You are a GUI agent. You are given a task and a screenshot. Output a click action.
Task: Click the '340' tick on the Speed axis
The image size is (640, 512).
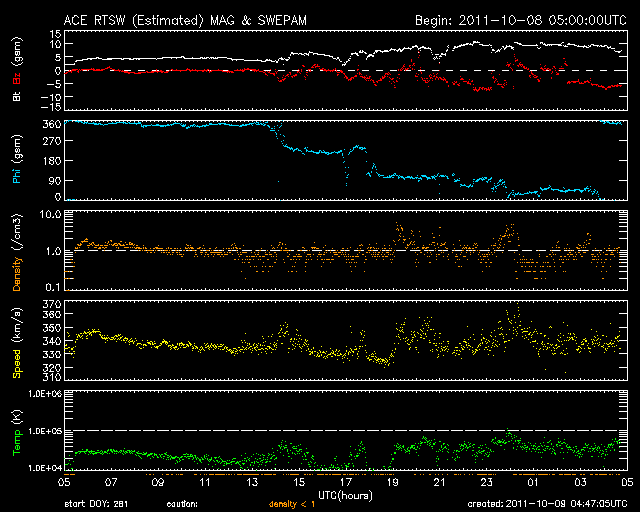52,341
